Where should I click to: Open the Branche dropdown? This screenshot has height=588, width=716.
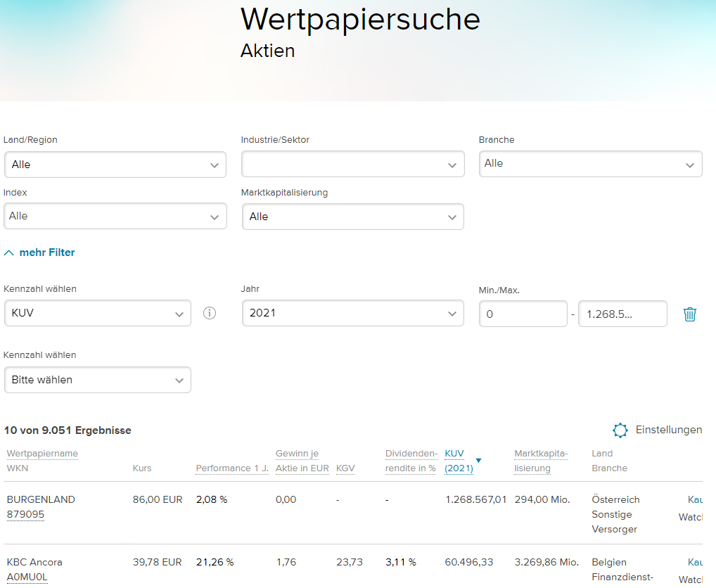pyautogui.click(x=590, y=164)
